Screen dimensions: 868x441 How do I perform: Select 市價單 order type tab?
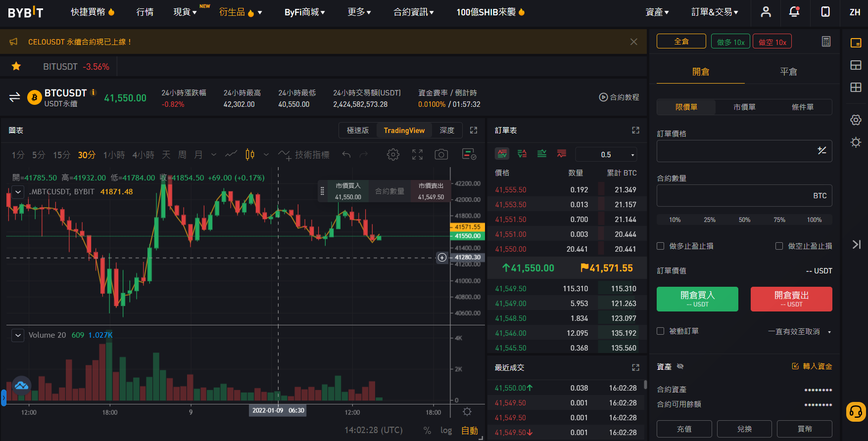point(744,107)
